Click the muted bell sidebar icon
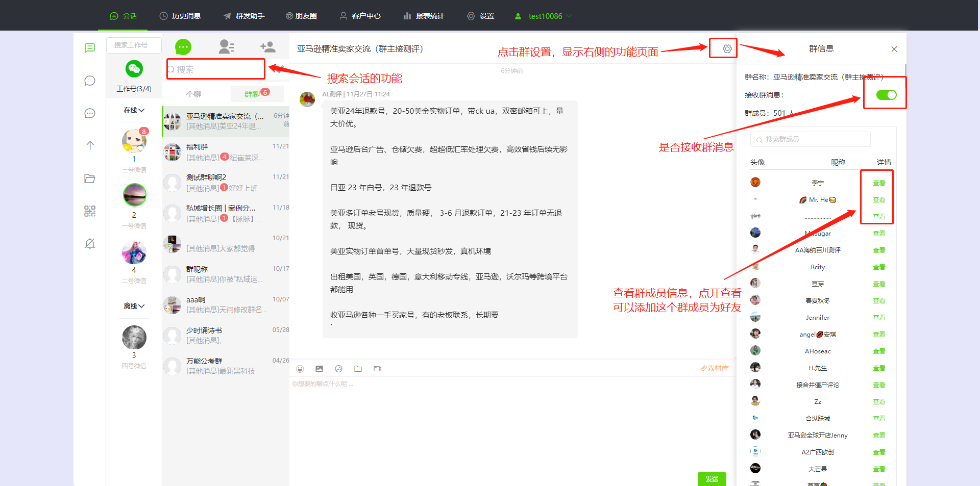This screenshot has width=980, height=486. [x=90, y=244]
